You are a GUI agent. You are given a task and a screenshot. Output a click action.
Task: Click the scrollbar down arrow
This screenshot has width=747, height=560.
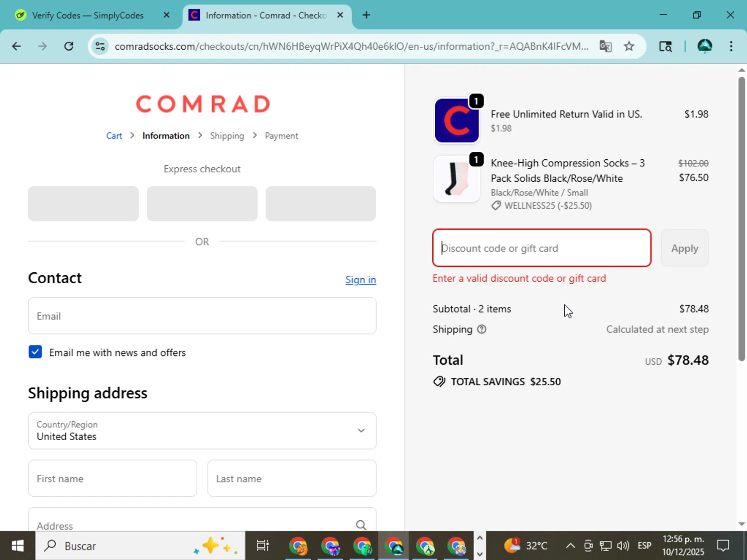click(x=742, y=524)
